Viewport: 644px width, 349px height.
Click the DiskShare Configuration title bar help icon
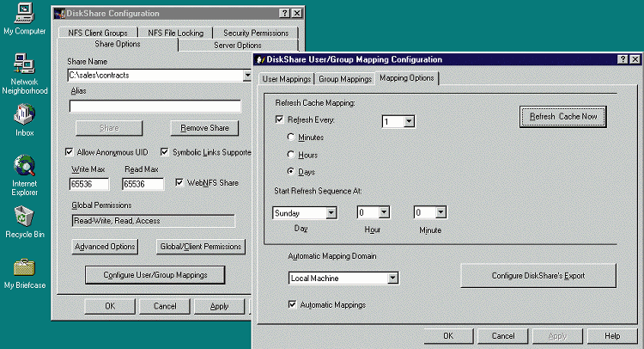[x=284, y=14]
